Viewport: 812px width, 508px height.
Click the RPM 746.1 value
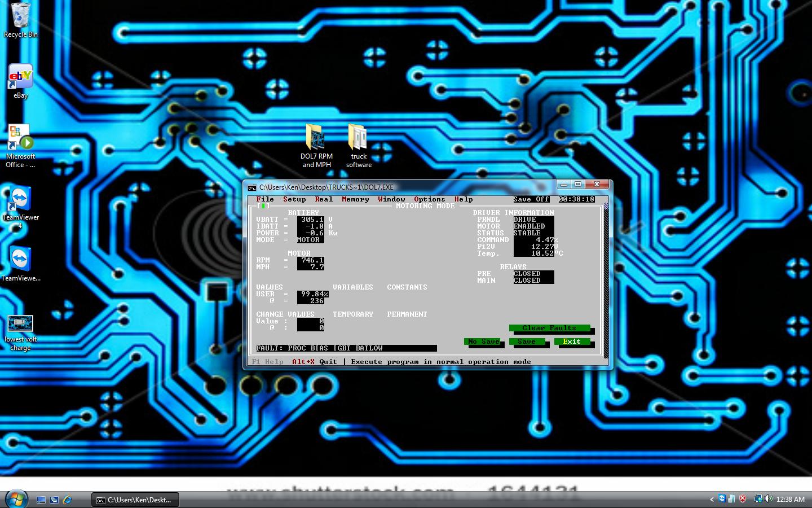(x=310, y=260)
